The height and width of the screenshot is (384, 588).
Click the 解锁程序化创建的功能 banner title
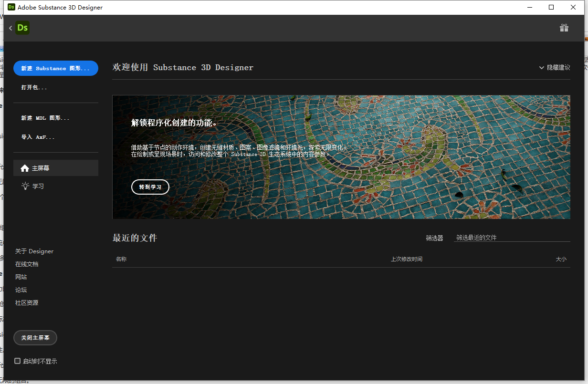(174, 123)
